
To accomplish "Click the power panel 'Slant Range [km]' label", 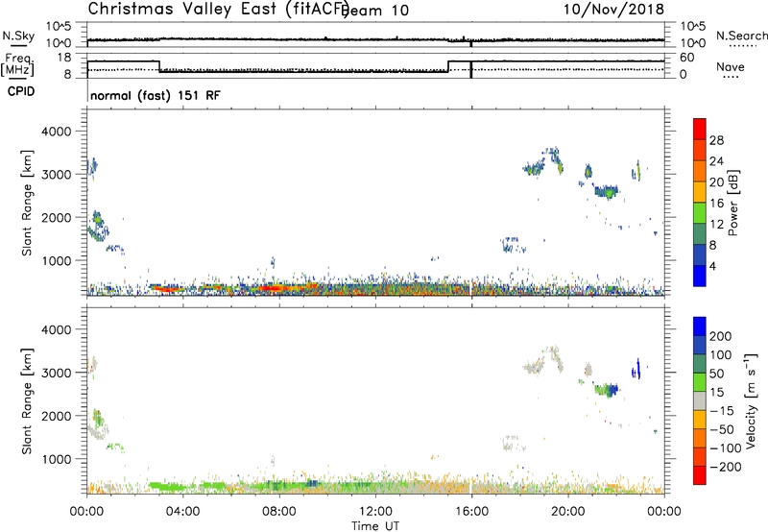I will coord(27,203).
